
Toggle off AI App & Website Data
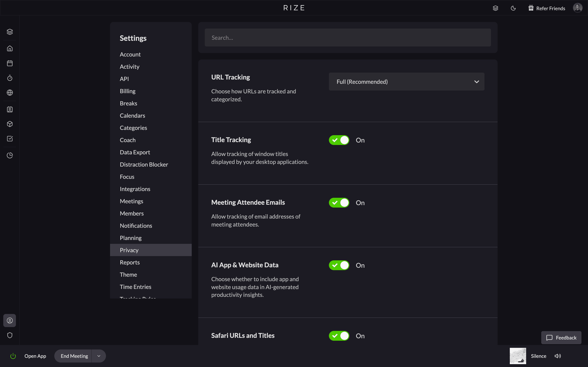tap(339, 265)
